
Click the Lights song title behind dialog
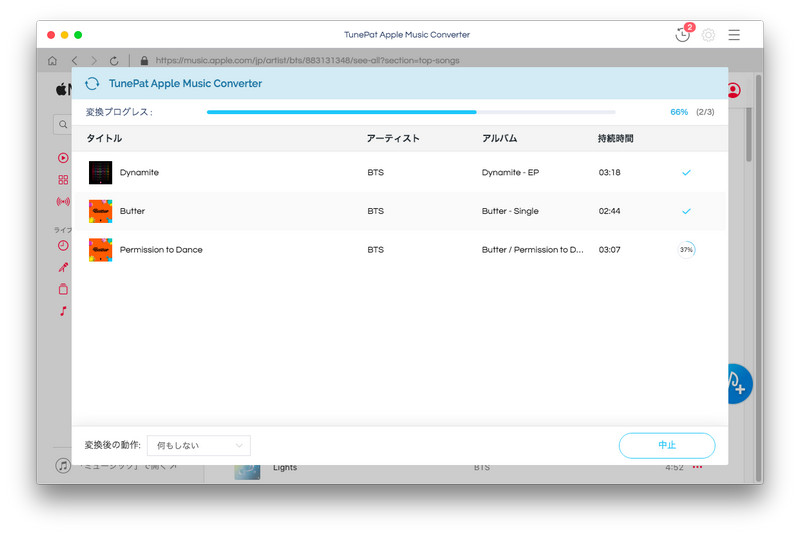tap(285, 468)
